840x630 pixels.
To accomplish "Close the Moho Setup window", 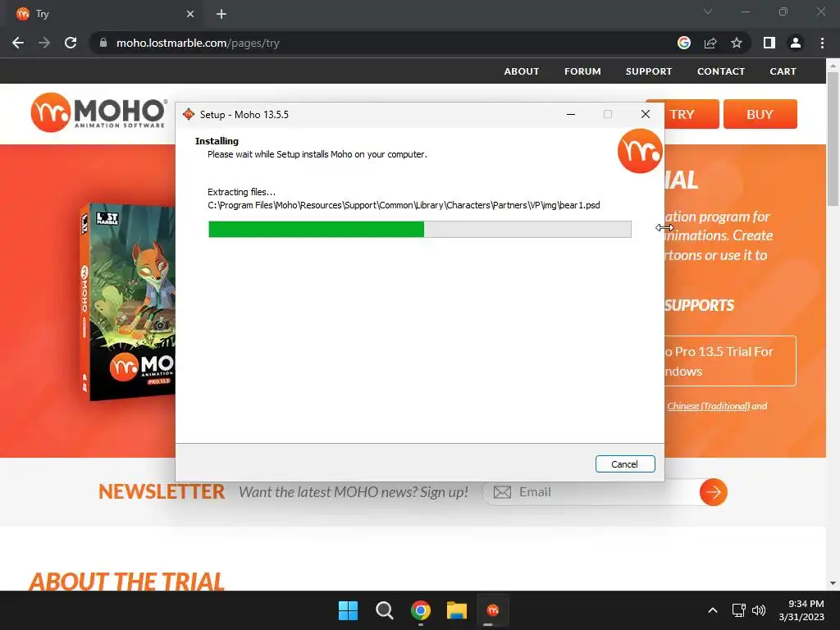I will [x=646, y=114].
